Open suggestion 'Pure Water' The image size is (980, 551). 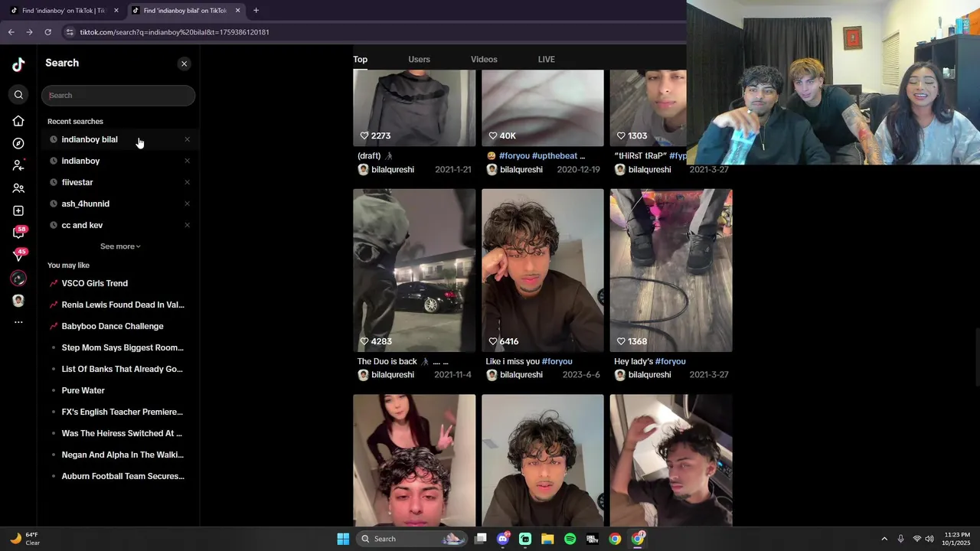tap(83, 390)
